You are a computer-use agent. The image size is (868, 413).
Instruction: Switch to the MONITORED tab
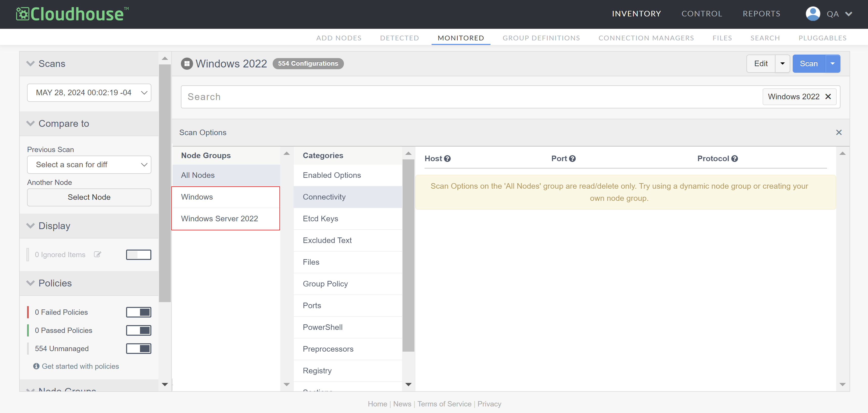(x=461, y=38)
